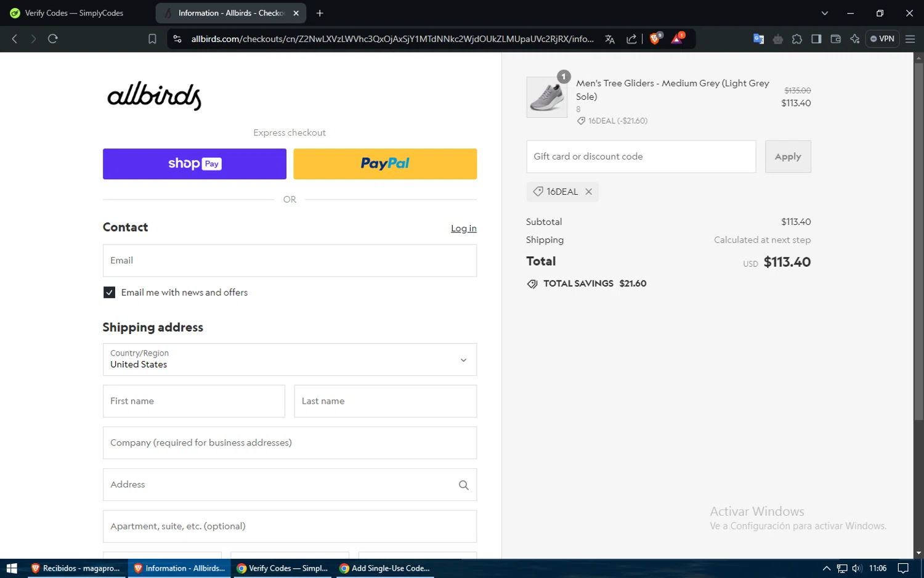Bookmark this page with the bookmark icon

(152, 39)
